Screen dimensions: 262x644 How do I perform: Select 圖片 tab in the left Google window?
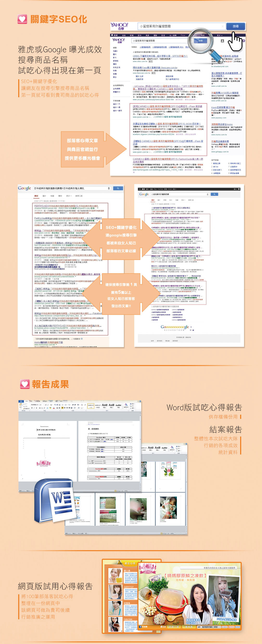coord(44,196)
